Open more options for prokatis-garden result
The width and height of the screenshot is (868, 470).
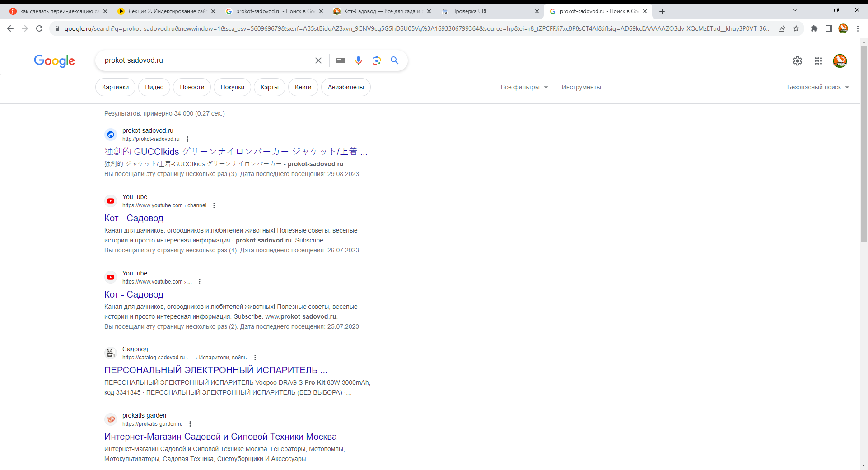(x=190, y=424)
